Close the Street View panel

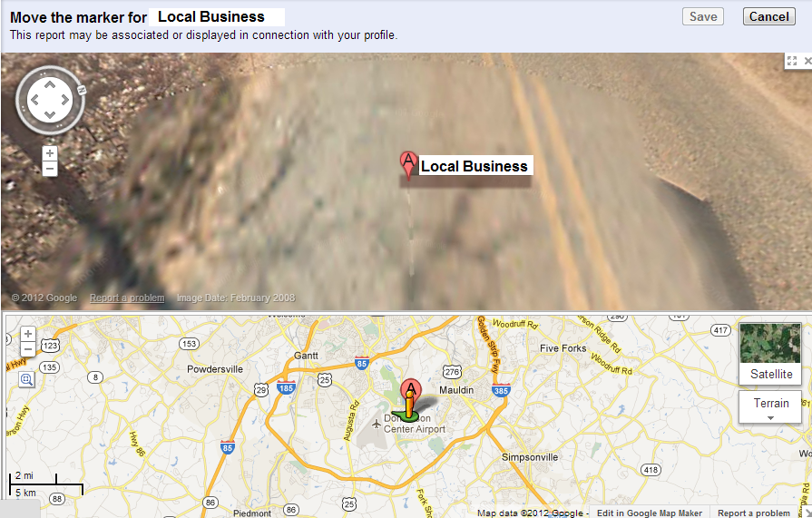pyautogui.click(x=807, y=61)
